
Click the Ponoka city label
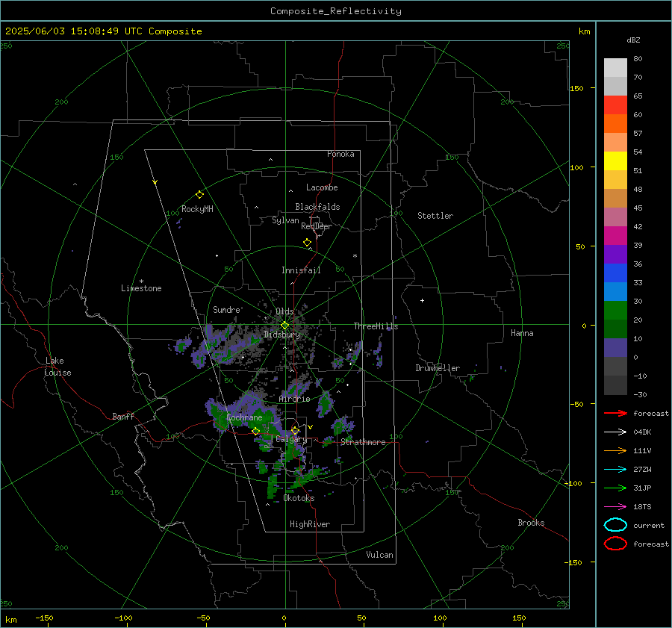click(x=340, y=154)
